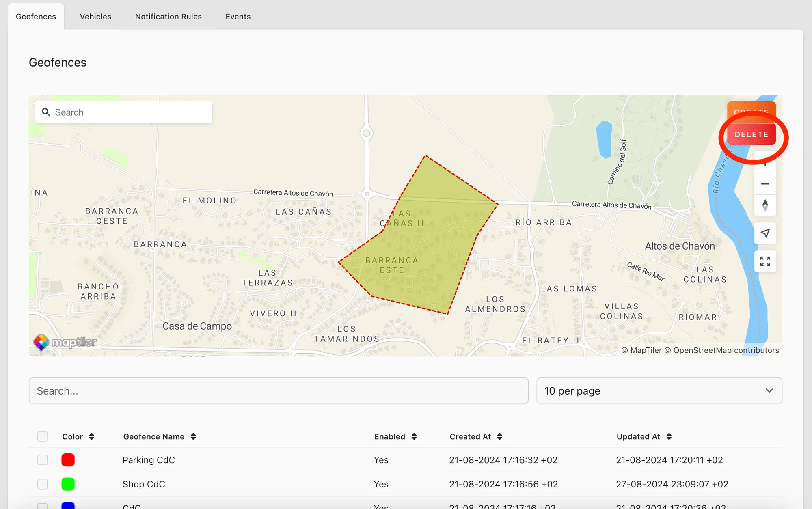This screenshot has height=509, width=812.
Task: Select the Parking CdC row checkbox
Action: pyautogui.click(x=43, y=460)
